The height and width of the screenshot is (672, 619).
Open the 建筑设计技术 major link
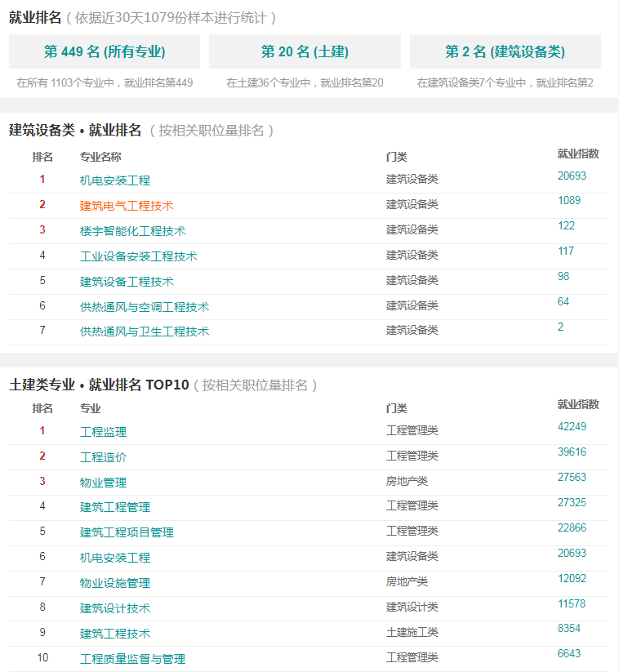coord(115,608)
